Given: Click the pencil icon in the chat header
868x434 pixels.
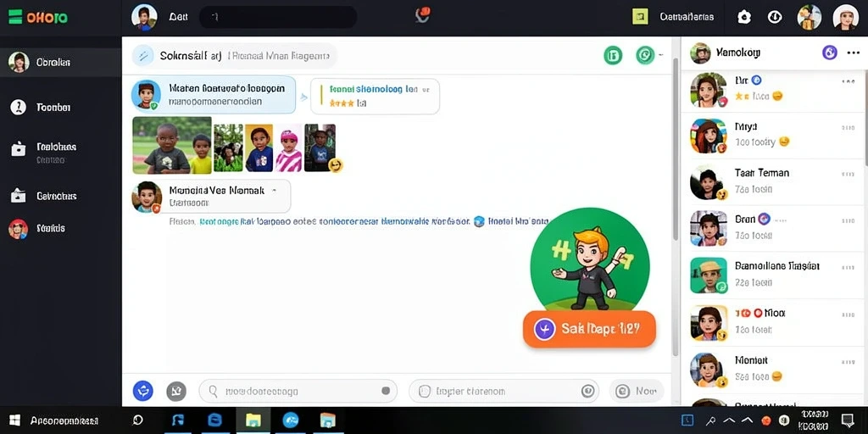Looking at the screenshot, I should pos(142,55).
